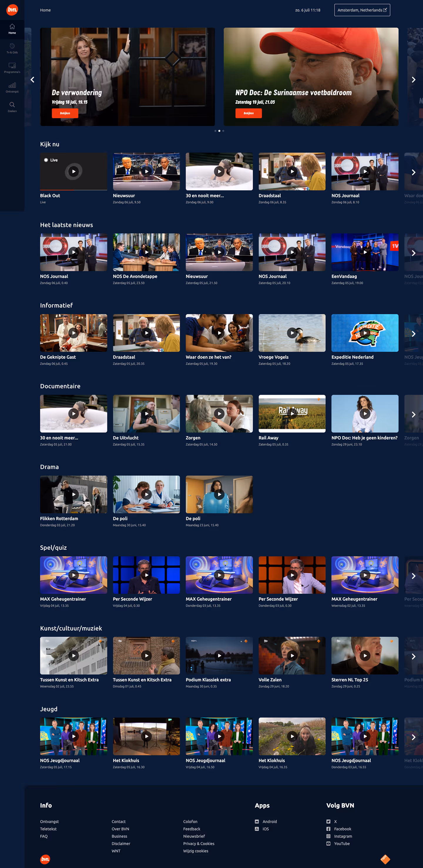Open the Amsterdam, Netherlands location selector
This screenshot has height=868, width=423.
[x=362, y=10]
